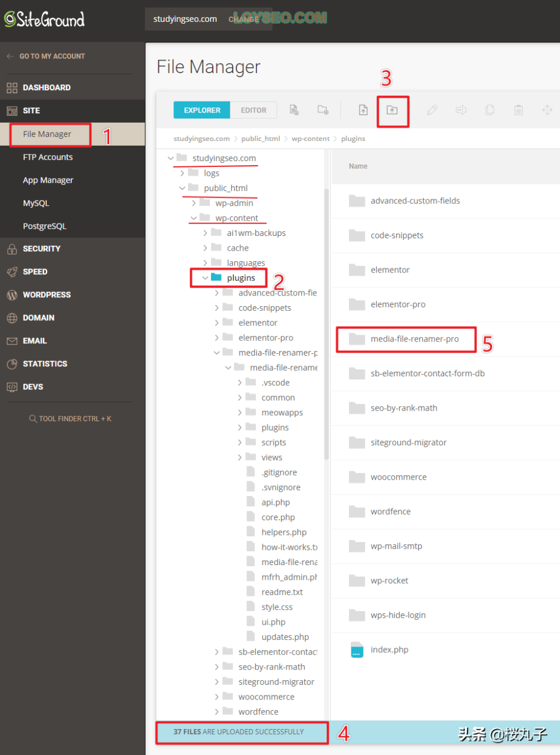Viewport: 560px width, 755px height.
Task: Expand the views folder chevron
Action: pyautogui.click(x=240, y=457)
